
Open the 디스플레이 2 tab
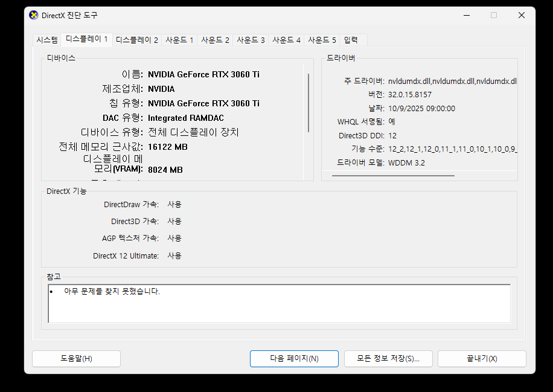[136, 40]
